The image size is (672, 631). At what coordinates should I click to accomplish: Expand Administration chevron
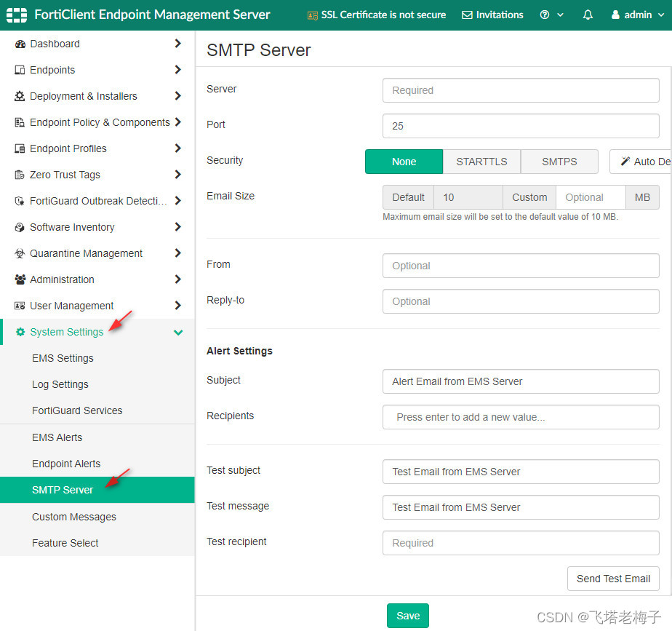pyautogui.click(x=178, y=279)
